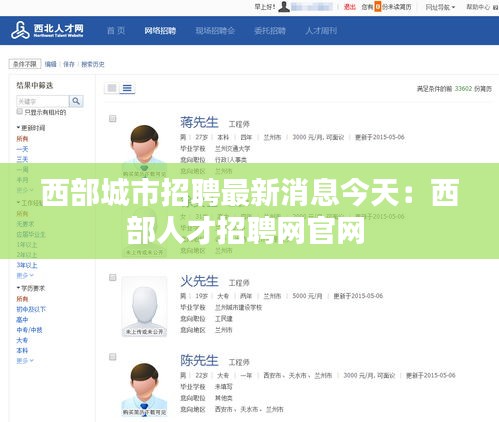Open 陈先生 resume by name
The height and width of the screenshot is (422, 499).
[199, 361]
